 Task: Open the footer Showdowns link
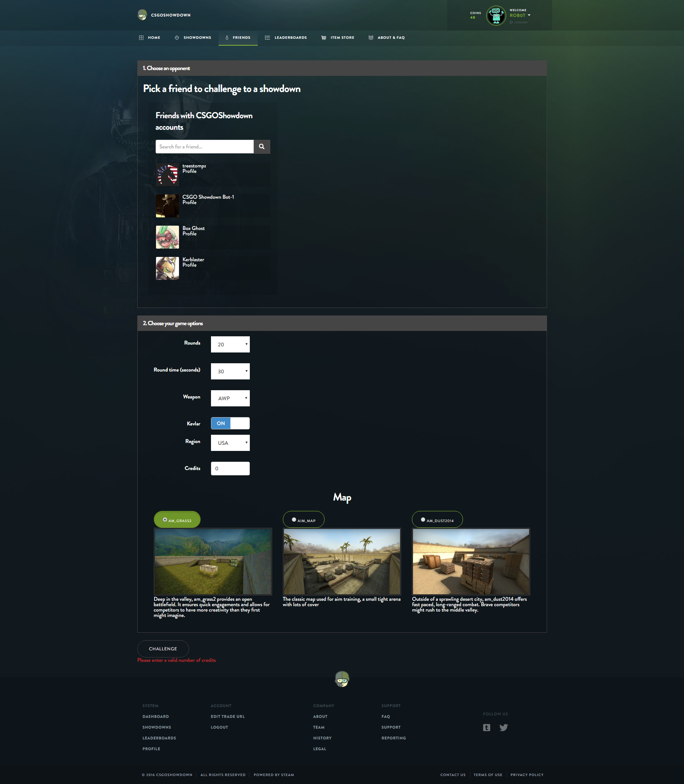(x=157, y=727)
